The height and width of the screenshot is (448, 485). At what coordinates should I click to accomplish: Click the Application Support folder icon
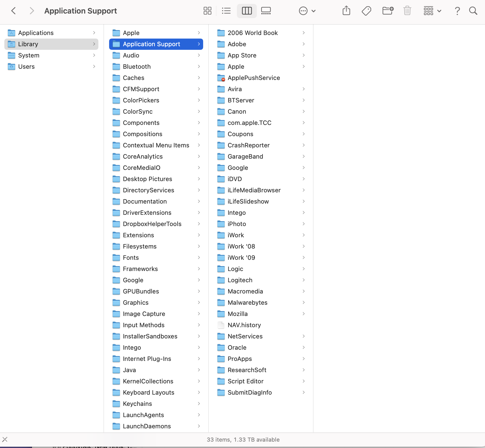coord(116,44)
